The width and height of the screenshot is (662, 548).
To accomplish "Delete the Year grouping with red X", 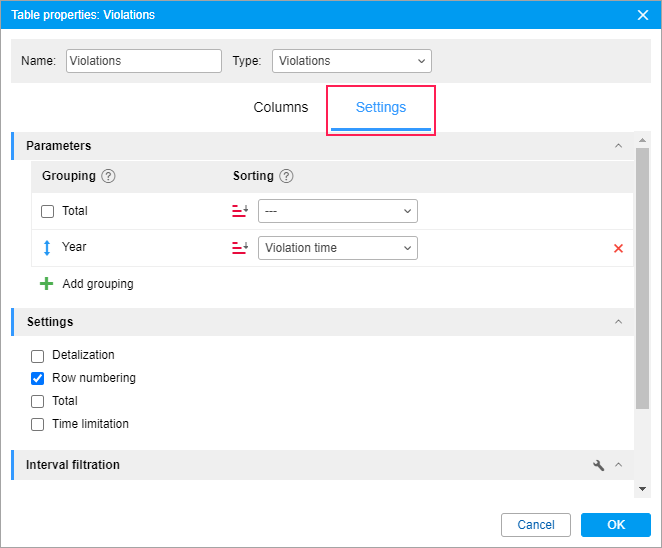I will click(x=618, y=248).
